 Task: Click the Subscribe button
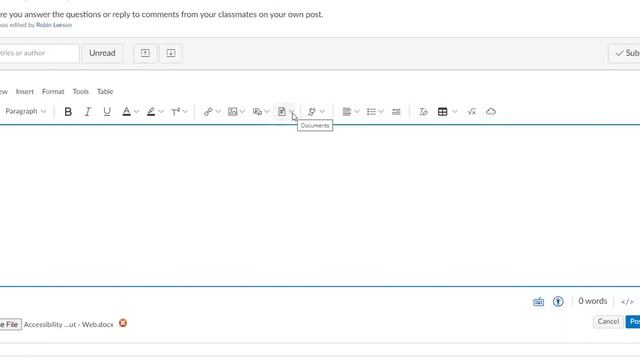click(x=624, y=53)
